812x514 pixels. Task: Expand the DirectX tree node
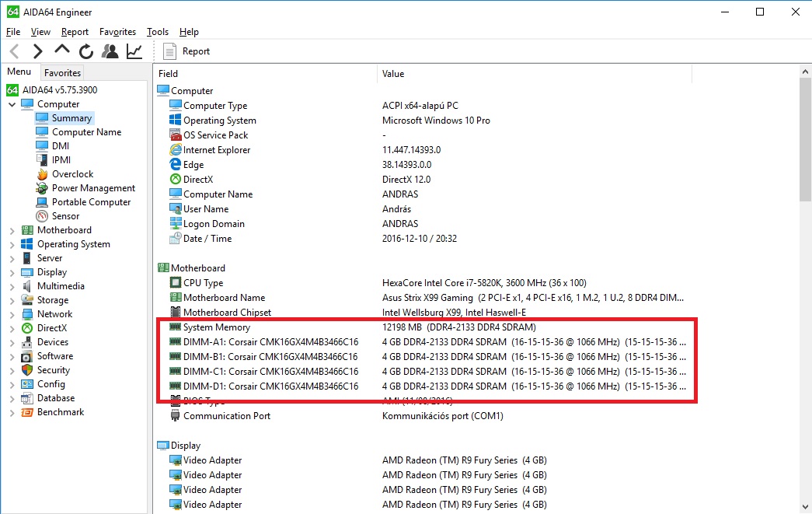pyautogui.click(x=12, y=328)
